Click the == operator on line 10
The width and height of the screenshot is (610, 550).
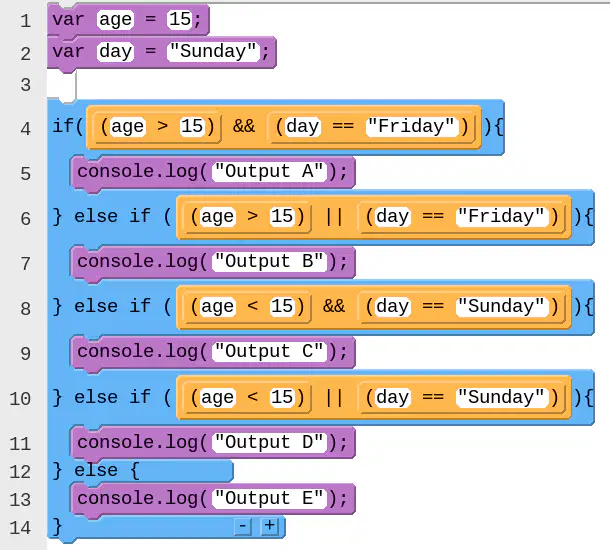pos(433,398)
